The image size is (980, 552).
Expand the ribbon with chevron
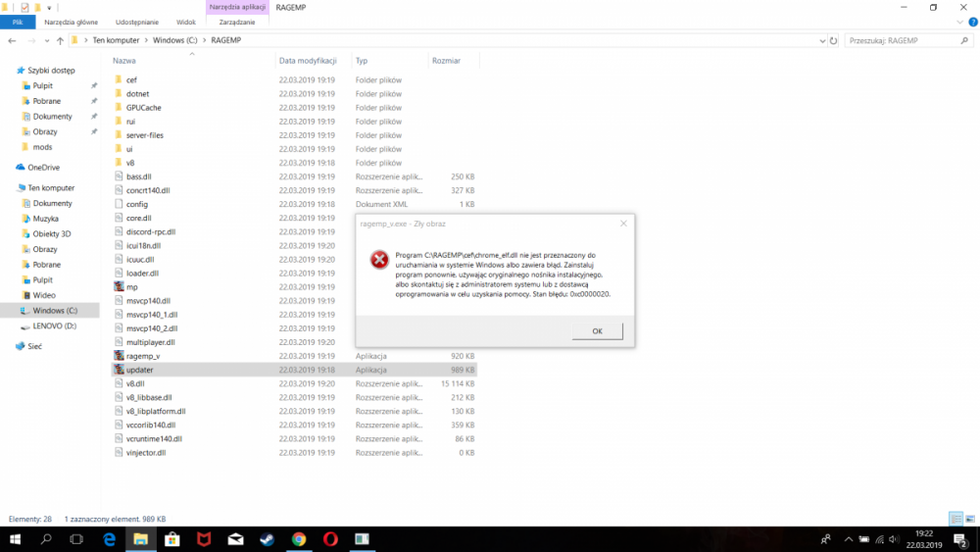[960, 22]
